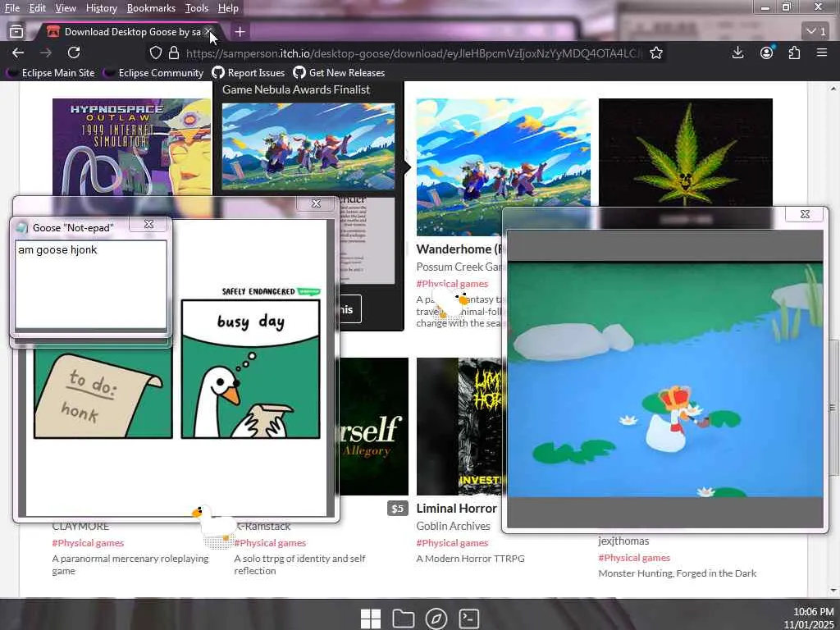Click in the Goose Not-epad text area
This screenshot has width=840, height=630.
[x=91, y=284]
